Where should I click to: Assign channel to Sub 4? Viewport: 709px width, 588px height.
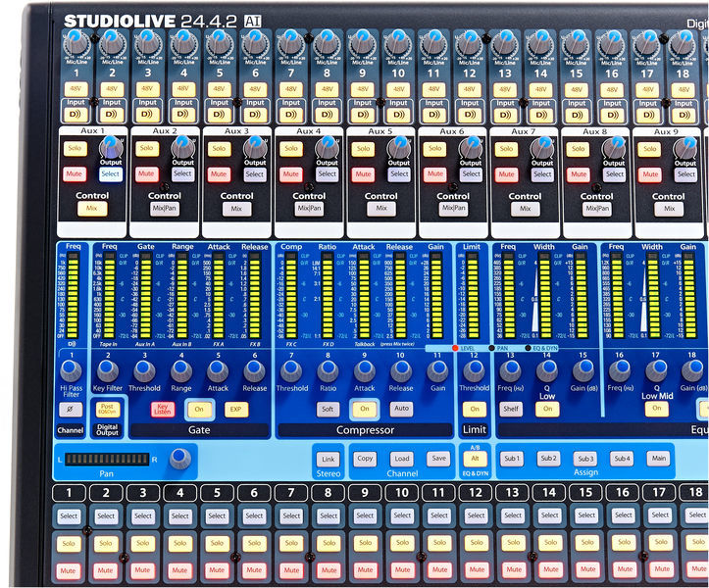click(622, 459)
